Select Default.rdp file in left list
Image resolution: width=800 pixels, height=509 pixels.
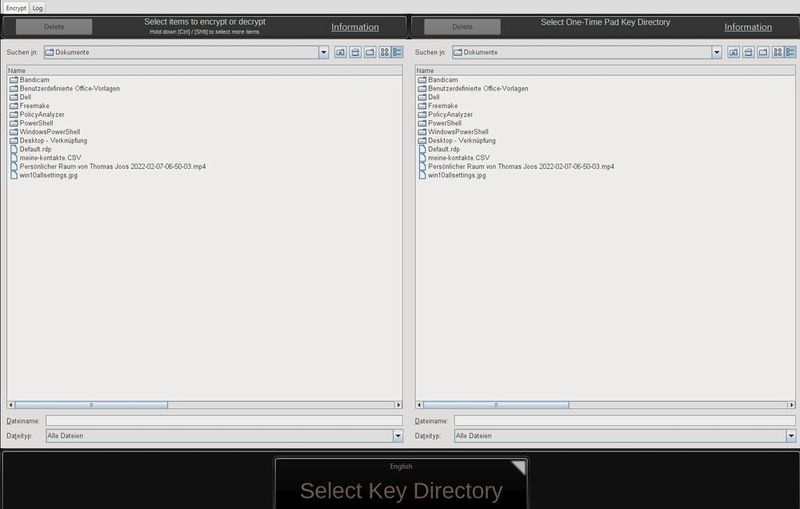pyautogui.click(x=31, y=149)
